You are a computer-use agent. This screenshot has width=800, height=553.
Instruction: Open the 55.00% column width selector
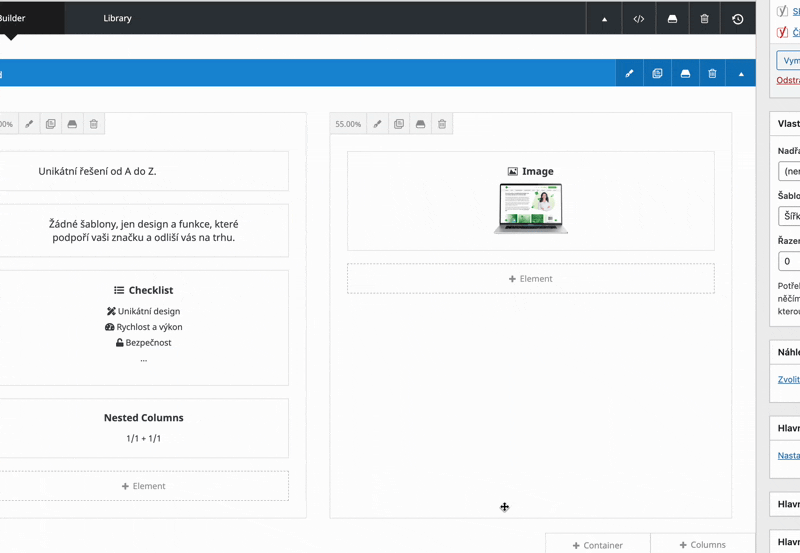click(x=348, y=125)
